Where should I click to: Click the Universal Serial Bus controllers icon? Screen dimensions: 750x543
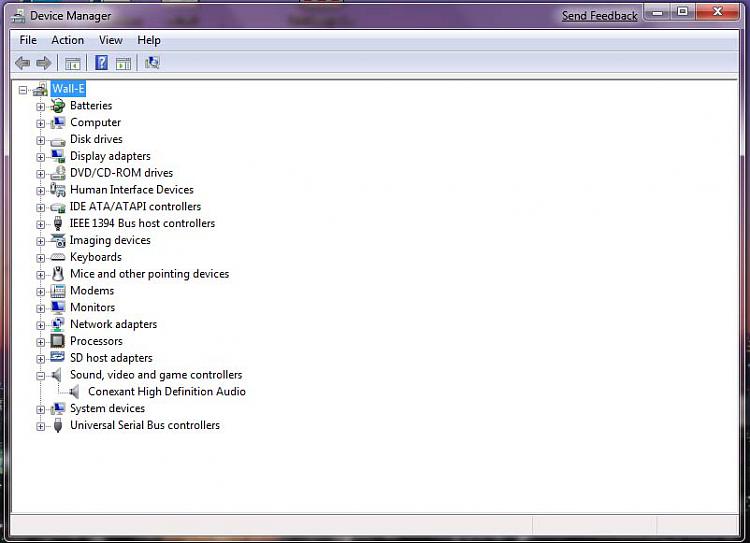click(58, 425)
